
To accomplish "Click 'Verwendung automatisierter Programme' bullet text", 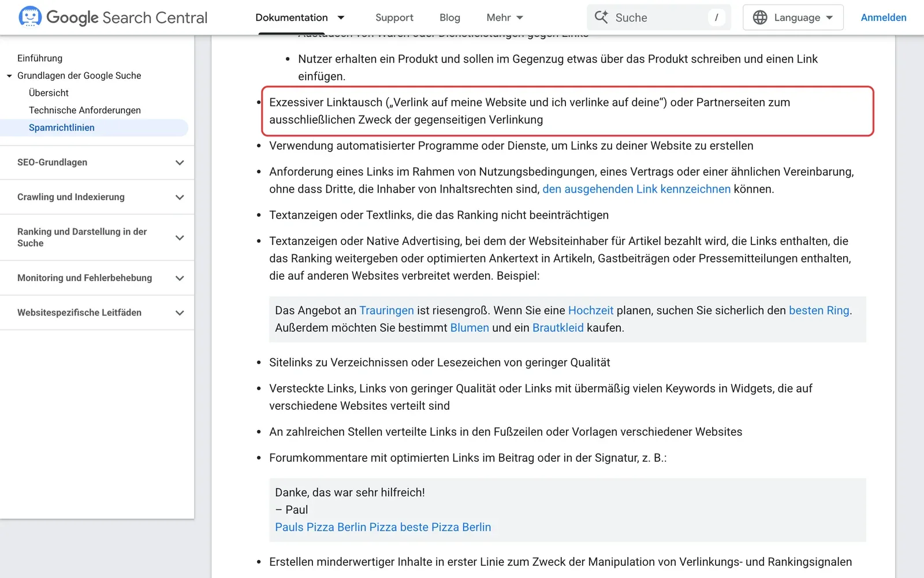I will click(511, 146).
